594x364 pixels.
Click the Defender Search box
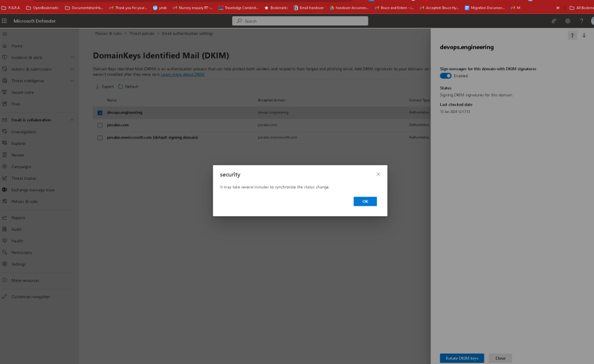click(x=300, y=21)
